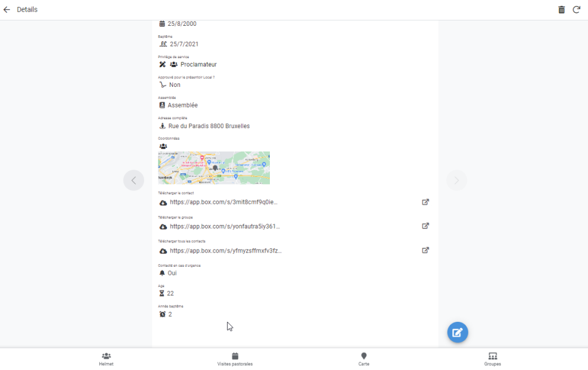
Task: Switch to the Helmet tab
Action: tap(106, 358)
